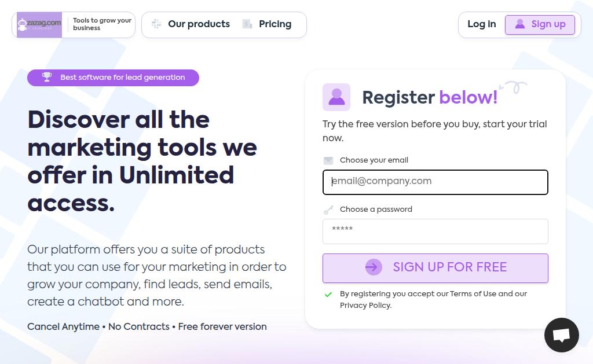The width and height of the screenshot is (593, 364).
Task: Click the key icon beside Choose a password
Action: tap(328, 209)
